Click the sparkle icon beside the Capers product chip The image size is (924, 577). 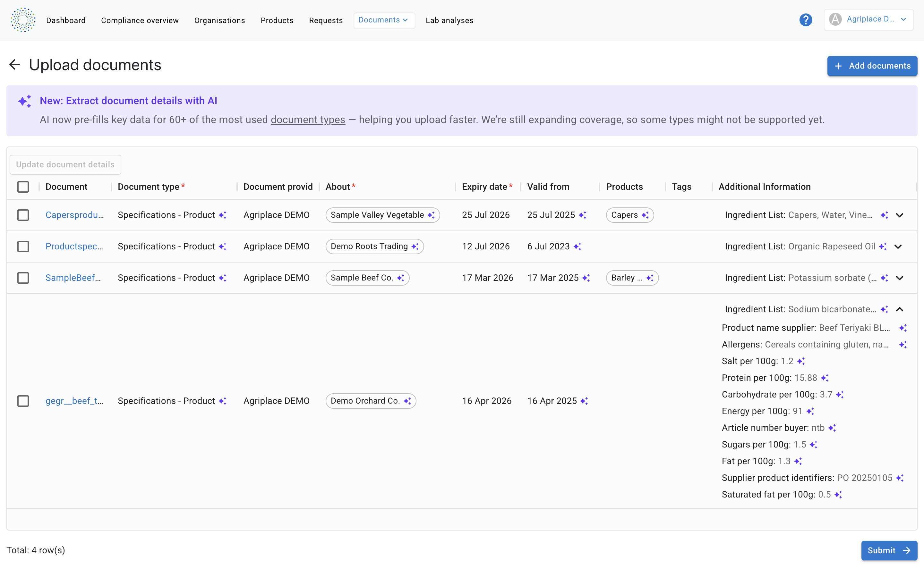point(645,215)
